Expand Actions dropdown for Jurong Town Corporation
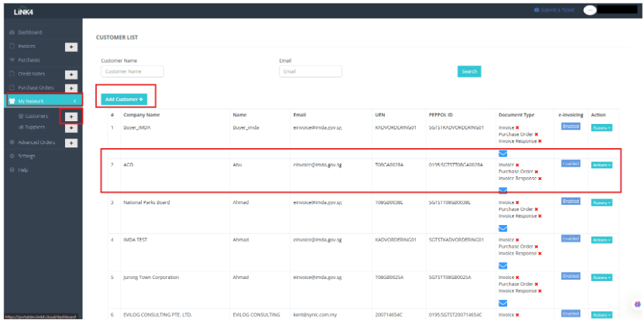Viewport: 644px width, 333px height. tap(601, 277)
